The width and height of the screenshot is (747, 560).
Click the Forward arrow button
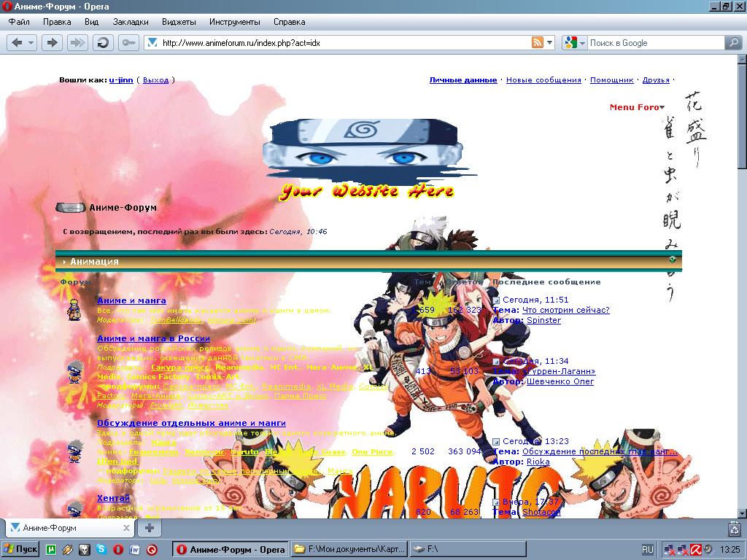point(52,43)
